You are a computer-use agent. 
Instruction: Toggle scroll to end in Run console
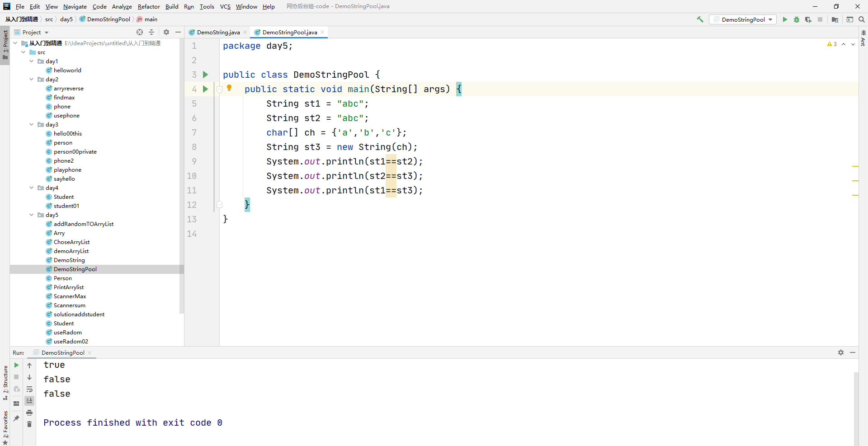coord(29,401)
